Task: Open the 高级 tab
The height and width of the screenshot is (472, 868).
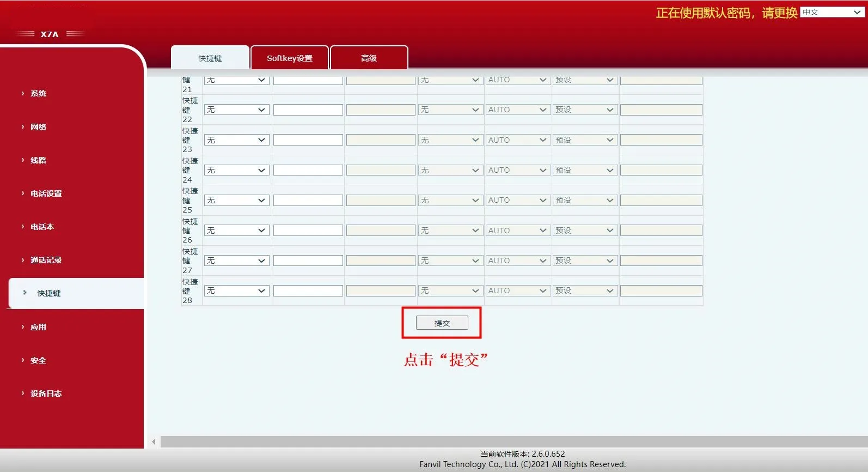Action: [x=369, y=58]
